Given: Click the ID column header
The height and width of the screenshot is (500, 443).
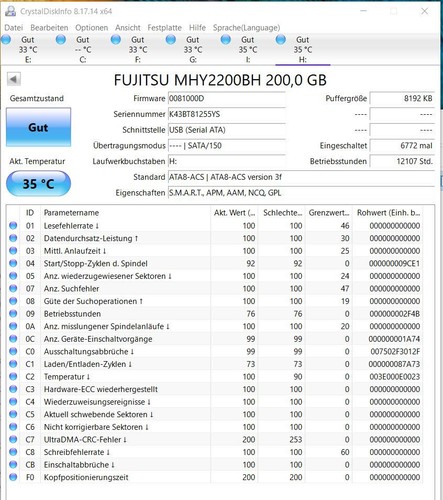Looking at the screenshot, I should [30, 213].
